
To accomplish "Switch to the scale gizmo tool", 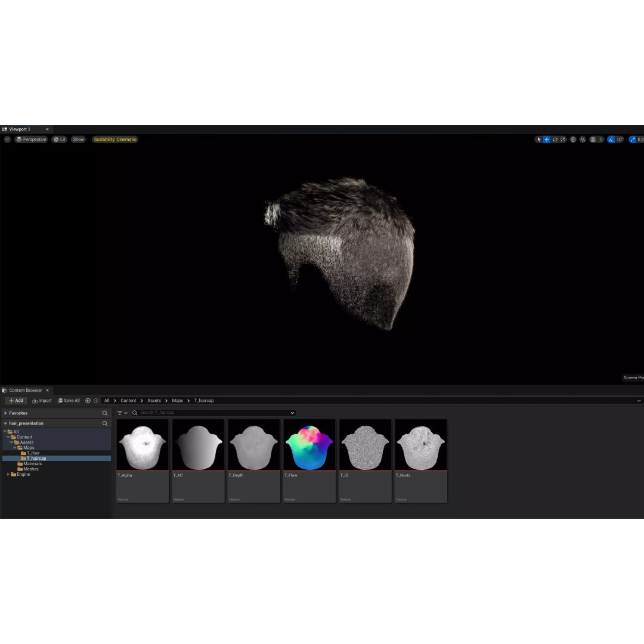I will (562, 140).
